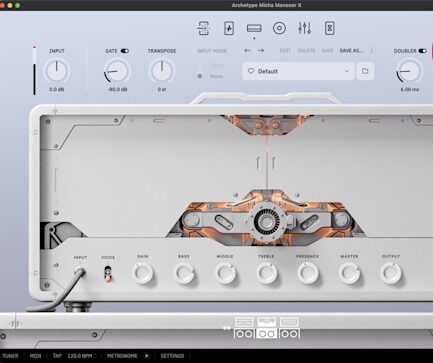The image size is (433, 363).
Task: Click the amp Treble knob
Action: (266, 273)
